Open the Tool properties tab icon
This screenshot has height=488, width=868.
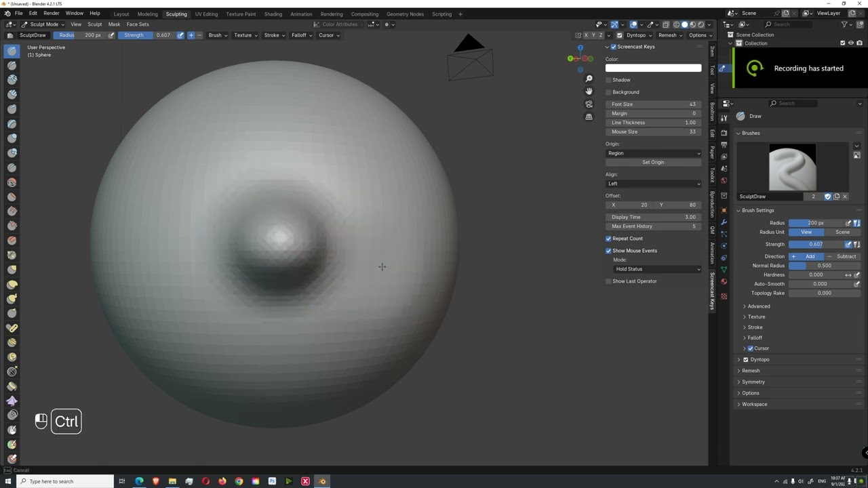click(724, 118)
